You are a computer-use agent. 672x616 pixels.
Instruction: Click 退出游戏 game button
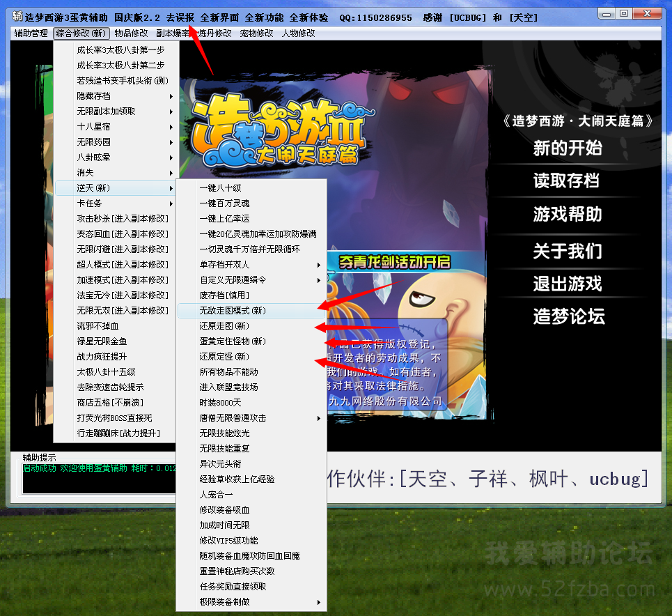(x=568, y=284)
